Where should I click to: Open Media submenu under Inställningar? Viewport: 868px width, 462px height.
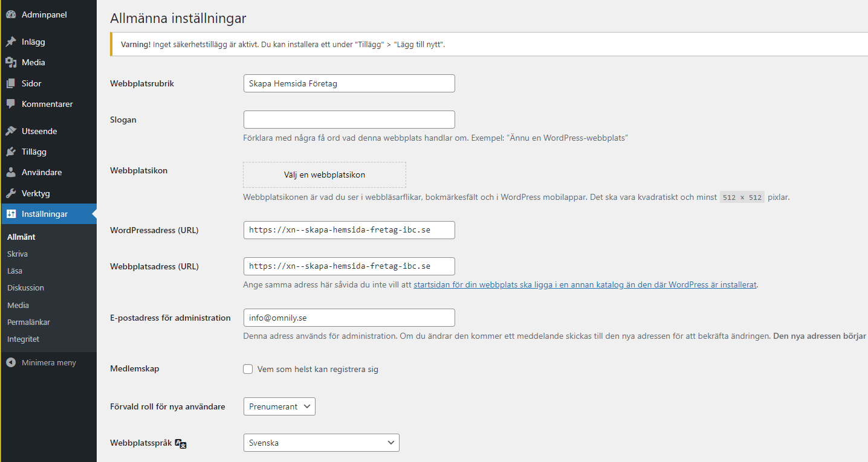click(18, 305)
